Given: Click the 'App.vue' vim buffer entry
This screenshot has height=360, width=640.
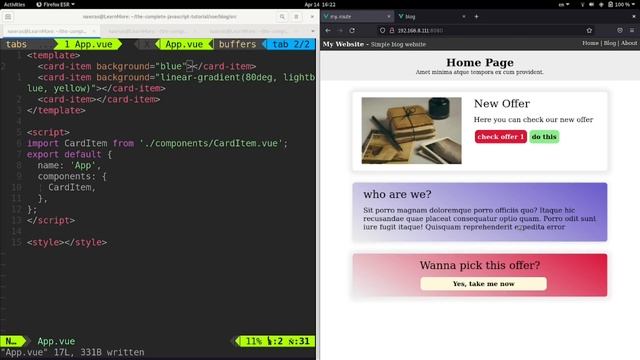Looking at the screenshot, I should [x=184, y=44].
